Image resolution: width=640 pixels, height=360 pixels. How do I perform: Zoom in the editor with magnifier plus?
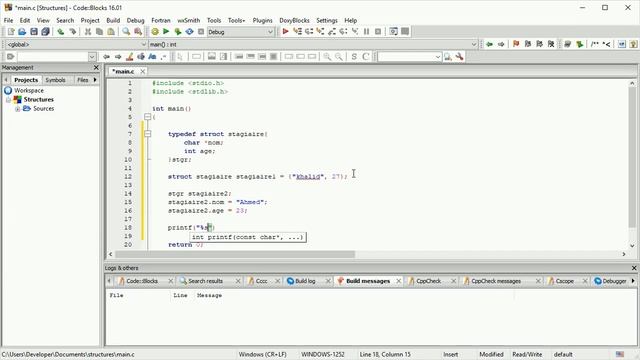tap(327, 57)
